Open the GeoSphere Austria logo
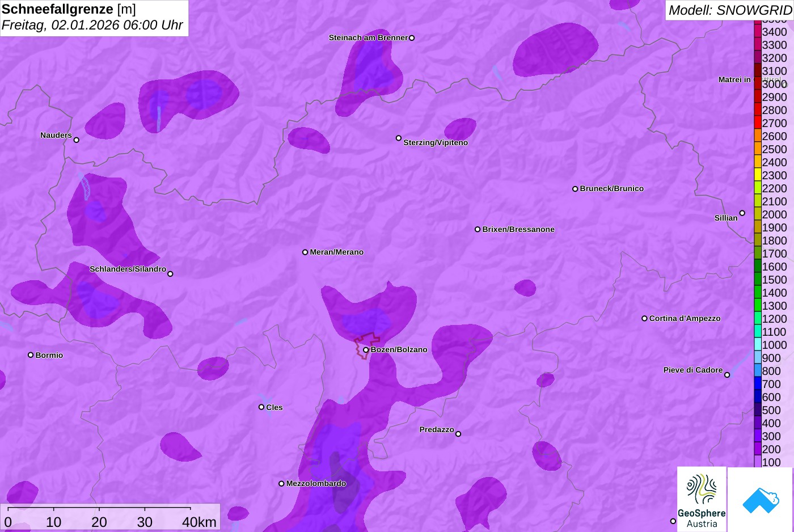The height and width of the screenshot is (532, 794). pos(702,499)
